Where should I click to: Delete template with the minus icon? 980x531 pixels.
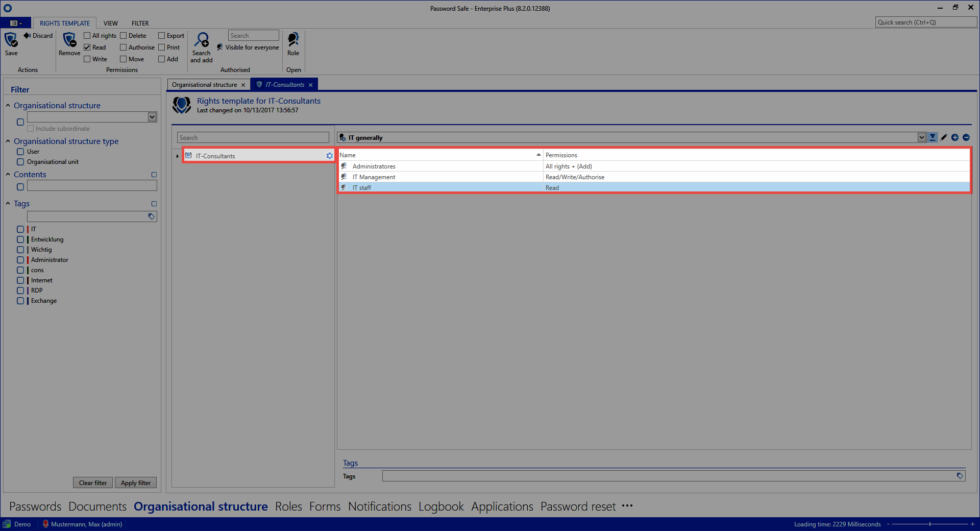point(966,137)
